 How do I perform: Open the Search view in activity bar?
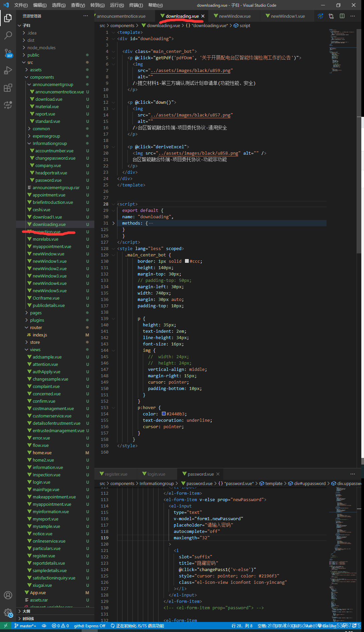tap(8, 35)
